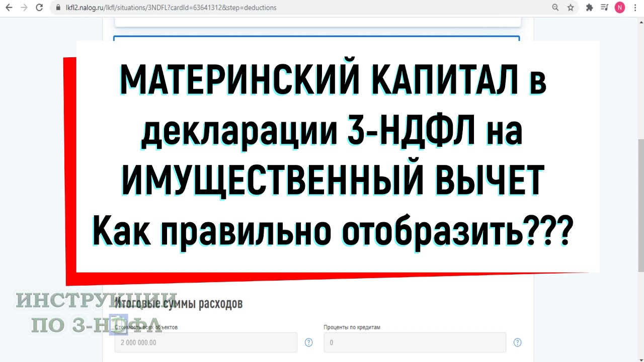Click the browser back arrow

(x=9, y=8)
